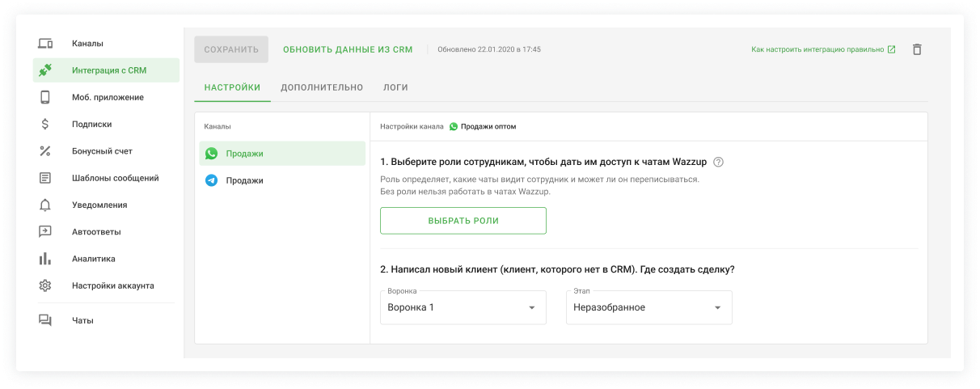Screen dimensions: 980x389
Task: Click the trash delete icon
Action: click(916, 49)
